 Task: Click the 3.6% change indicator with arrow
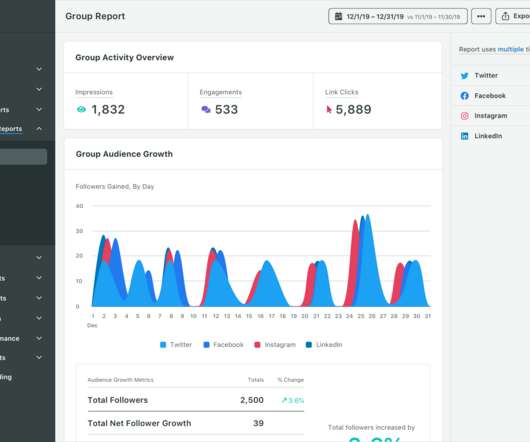point(293,400)
